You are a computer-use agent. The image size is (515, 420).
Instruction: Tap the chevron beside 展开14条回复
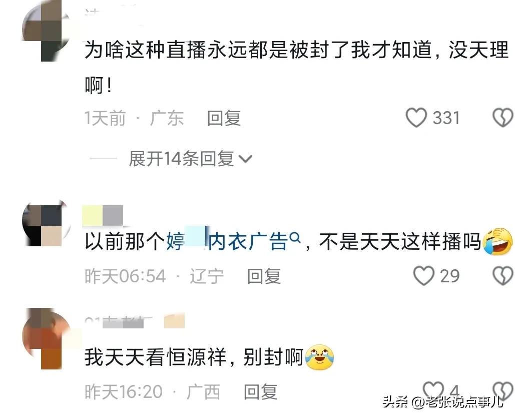point(245,159)
